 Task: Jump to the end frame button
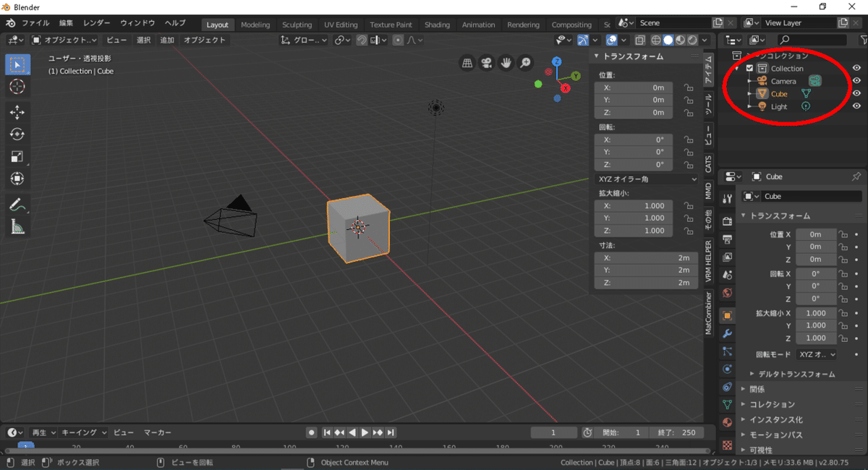pos(391,432)
